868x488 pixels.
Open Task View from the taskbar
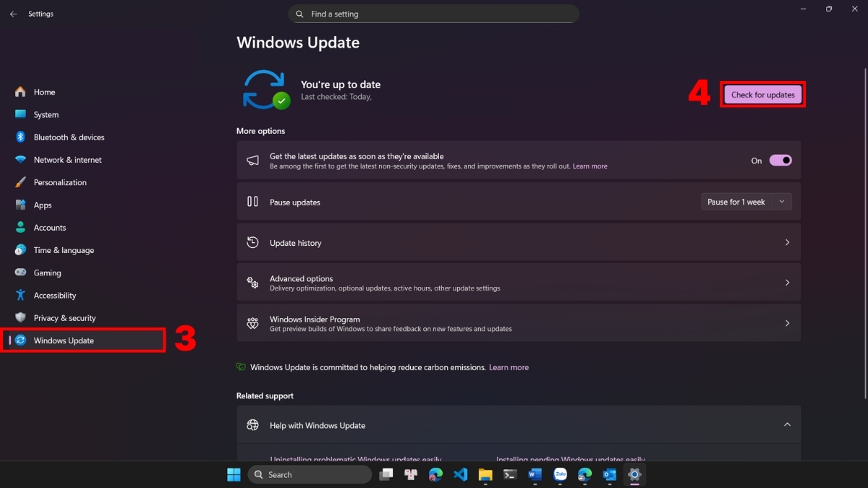(x=386, y=474)
